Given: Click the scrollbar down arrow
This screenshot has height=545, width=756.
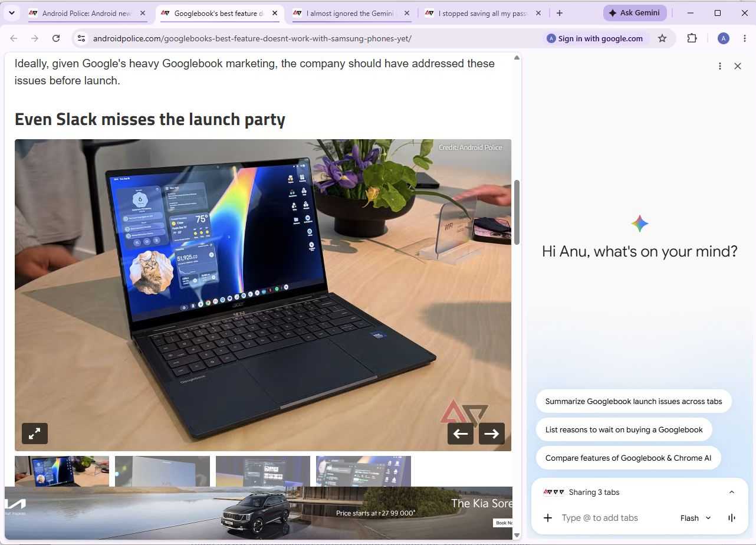Looking at the screenshot, I should tap(517, 536).
